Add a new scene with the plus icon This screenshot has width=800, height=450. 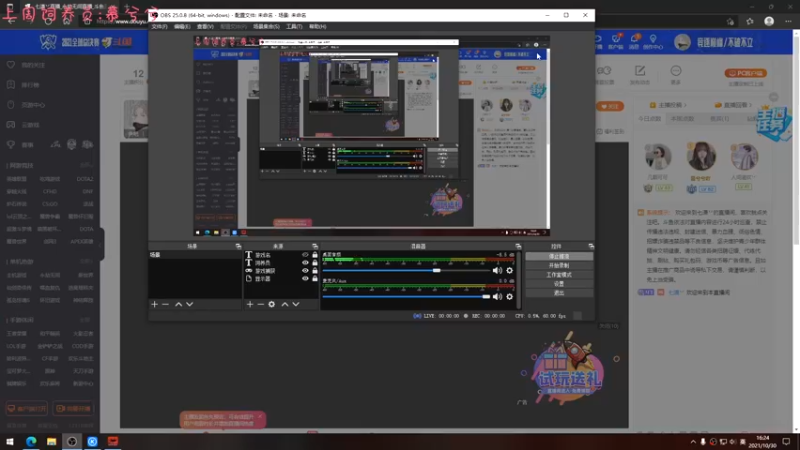[x=155, y=304]
